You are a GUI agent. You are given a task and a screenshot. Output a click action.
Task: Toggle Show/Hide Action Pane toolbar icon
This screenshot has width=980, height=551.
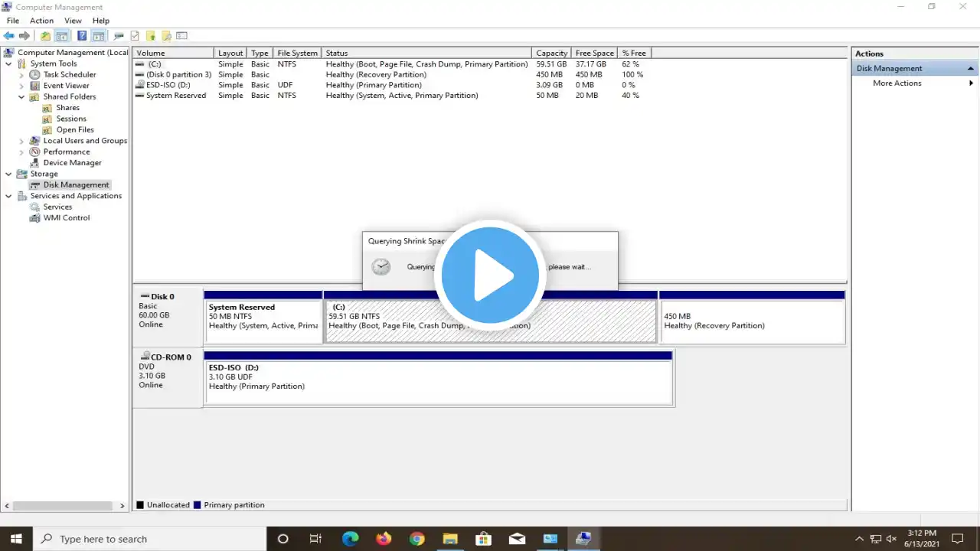(x=99, y=36)
